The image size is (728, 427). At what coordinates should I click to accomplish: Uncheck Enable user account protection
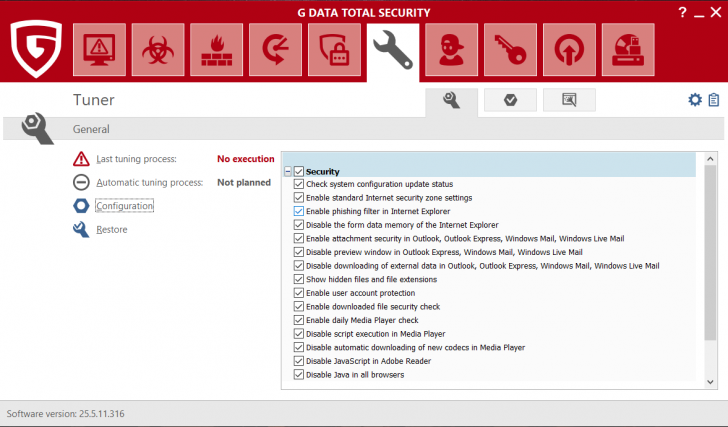[x=299, y=293]
